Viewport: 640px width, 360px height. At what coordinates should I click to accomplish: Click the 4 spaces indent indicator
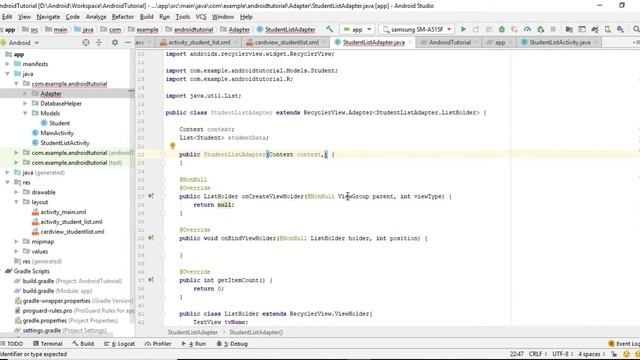[591, 354]
